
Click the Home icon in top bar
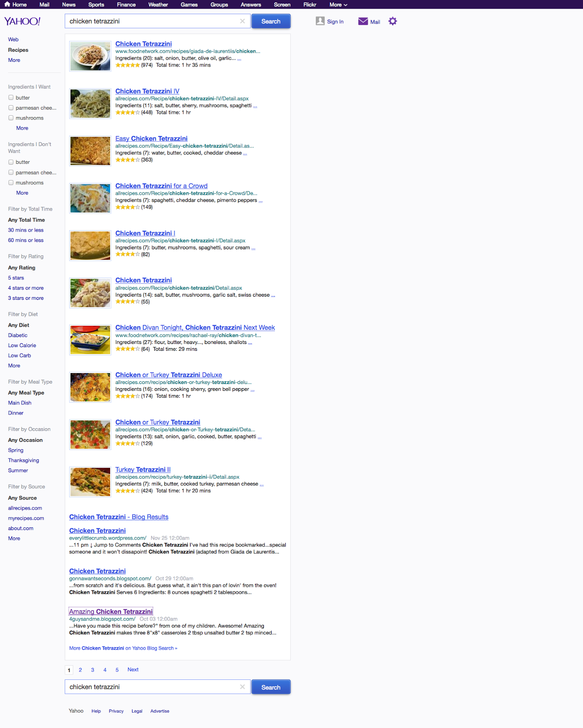[7, 4]
